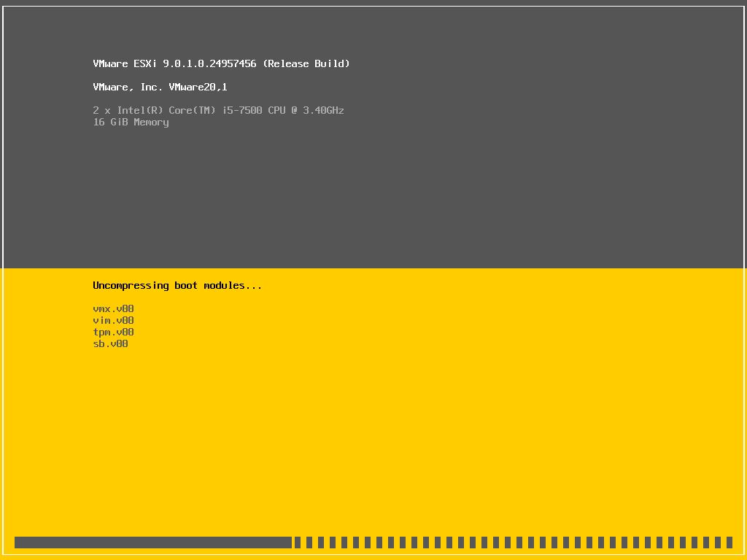Select the tpm.v00 module name
The image size is (747, 560).
[x=112, y=332]
